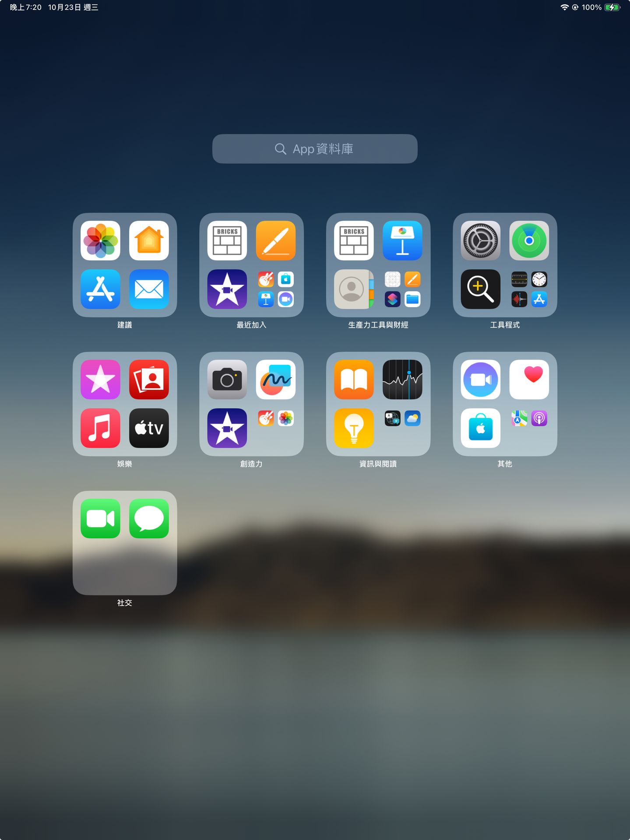630x840 pixels.
Task: Select the 創造力 category label
Action: 251,464
